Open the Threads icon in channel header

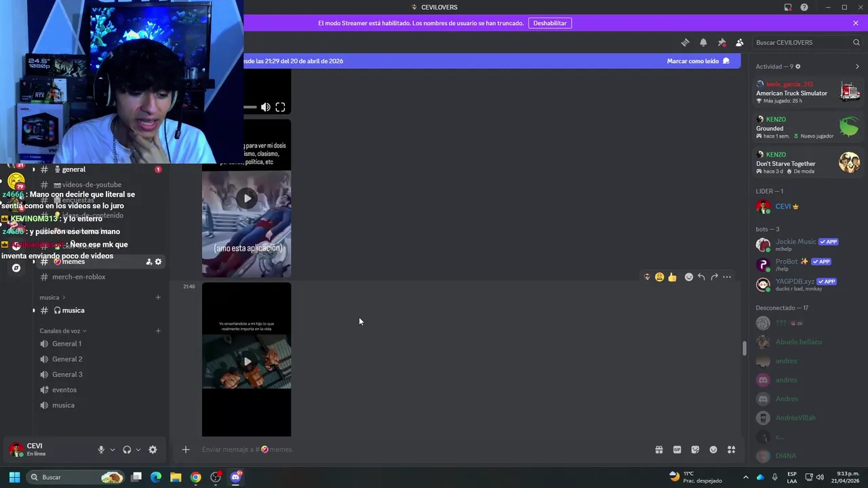click(685, 42)
